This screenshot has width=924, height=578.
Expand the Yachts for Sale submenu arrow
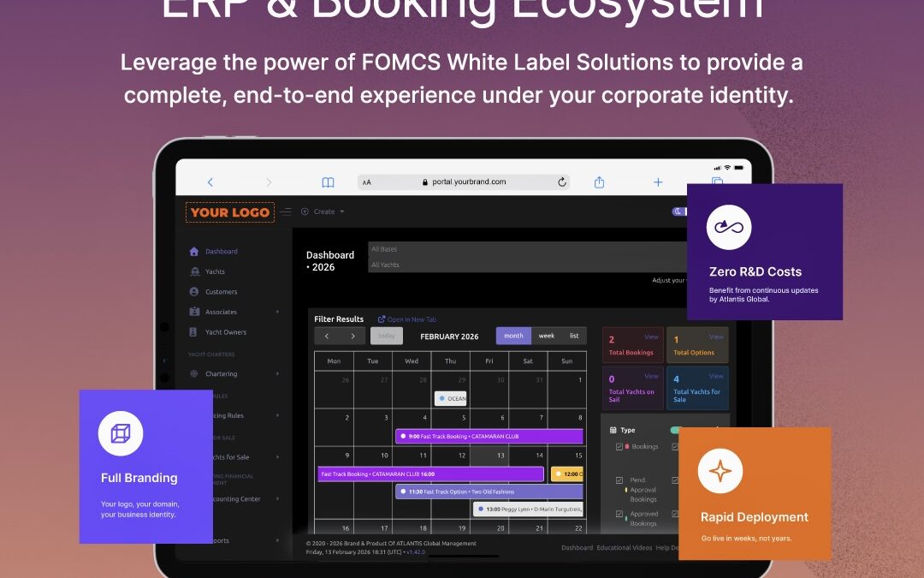click(277, 457)
